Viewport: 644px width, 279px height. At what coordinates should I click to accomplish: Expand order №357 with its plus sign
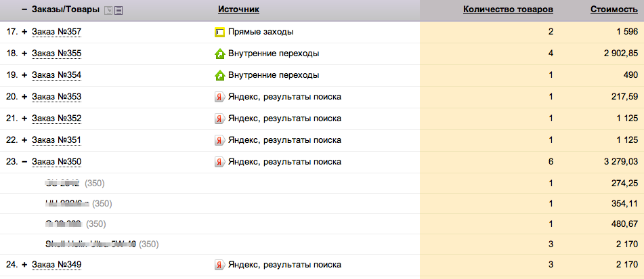[24, 32]
